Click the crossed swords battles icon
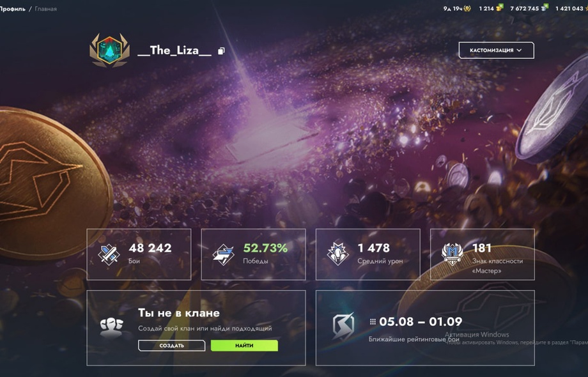 109,254
